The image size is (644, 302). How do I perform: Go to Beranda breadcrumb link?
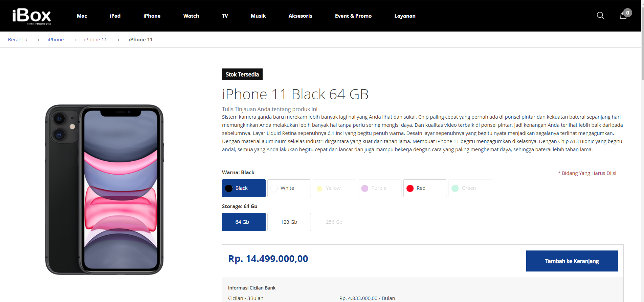(18, 40)
